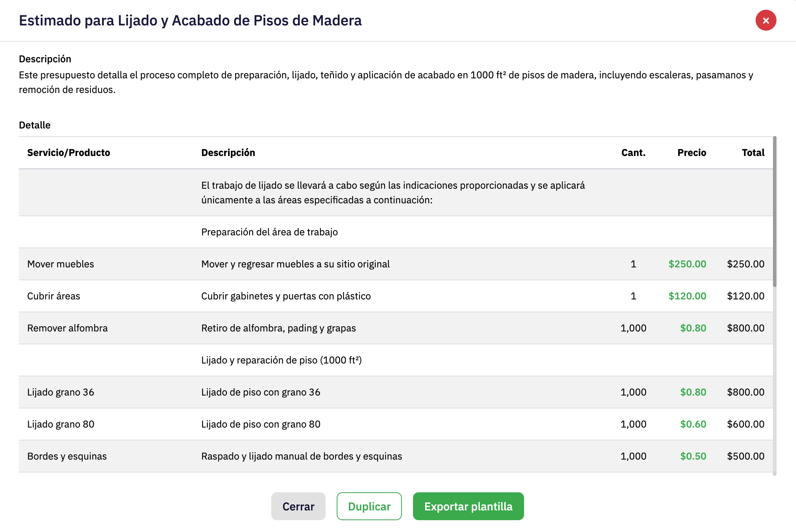Click the Bordes y esquinas service name

point(67,456)
